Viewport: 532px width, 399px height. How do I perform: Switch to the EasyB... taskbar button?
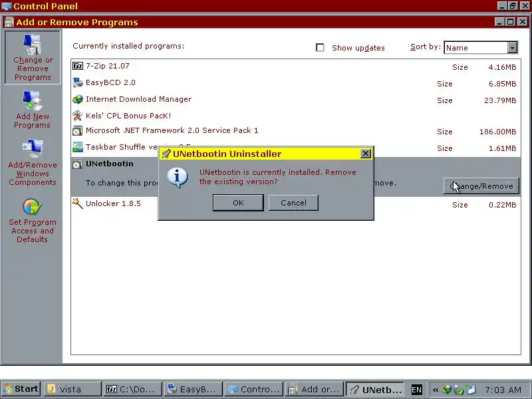coord(193,389)
